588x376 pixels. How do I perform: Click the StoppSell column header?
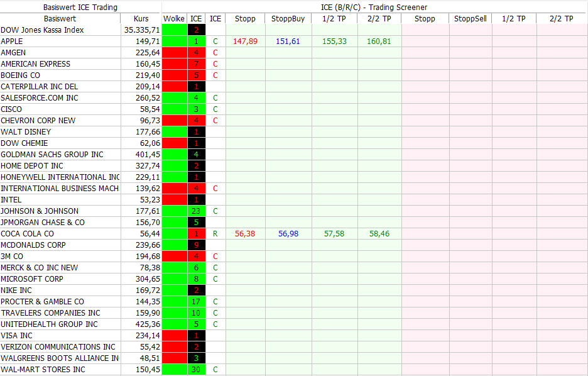tap(471, 19)
